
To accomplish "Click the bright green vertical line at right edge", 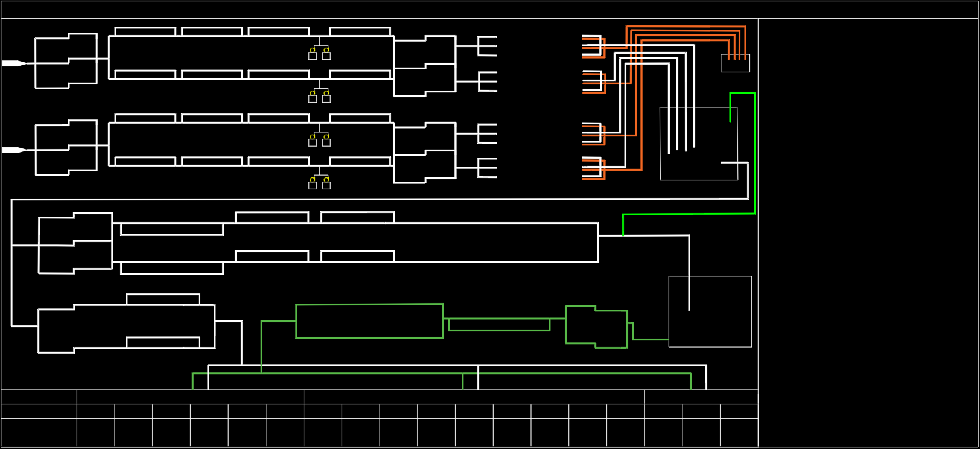I will pyautogui.click(x=754, y=151).
